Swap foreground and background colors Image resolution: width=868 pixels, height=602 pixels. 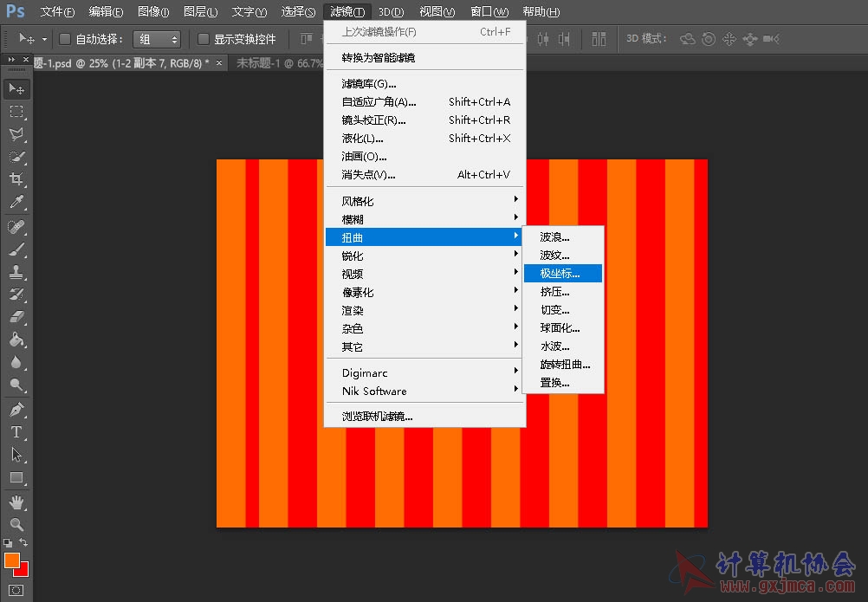pyautogui.click(x=23, y=542)
